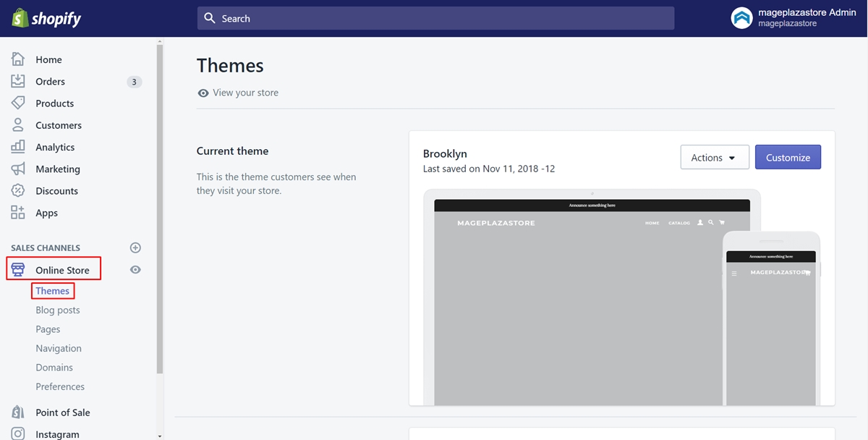868x440 pixels.
Task: Click the Home sidebar icon
Action: click(18, 59)
